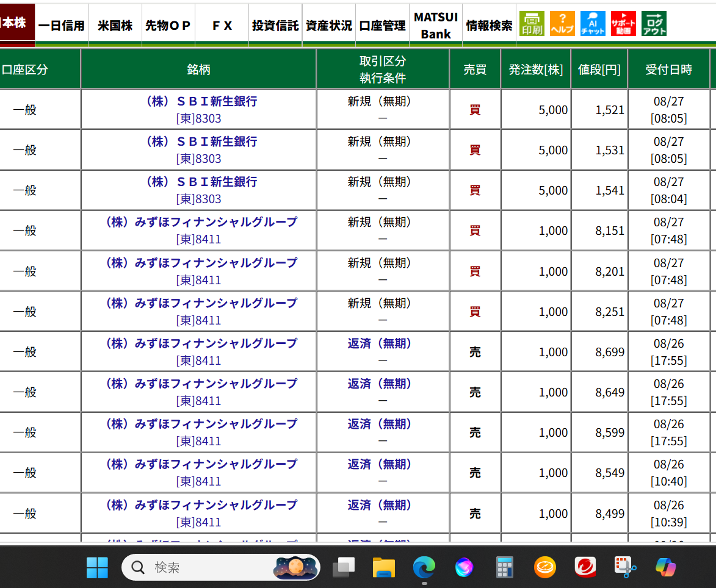Go to the 口座管理 tab
Screen dimensions: 716x588
382,26
